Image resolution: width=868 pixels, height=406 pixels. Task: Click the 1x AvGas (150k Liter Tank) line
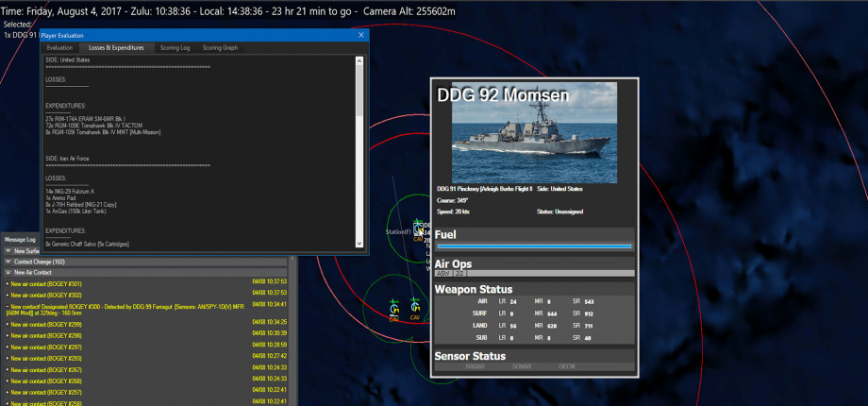[x=75, y=211]
